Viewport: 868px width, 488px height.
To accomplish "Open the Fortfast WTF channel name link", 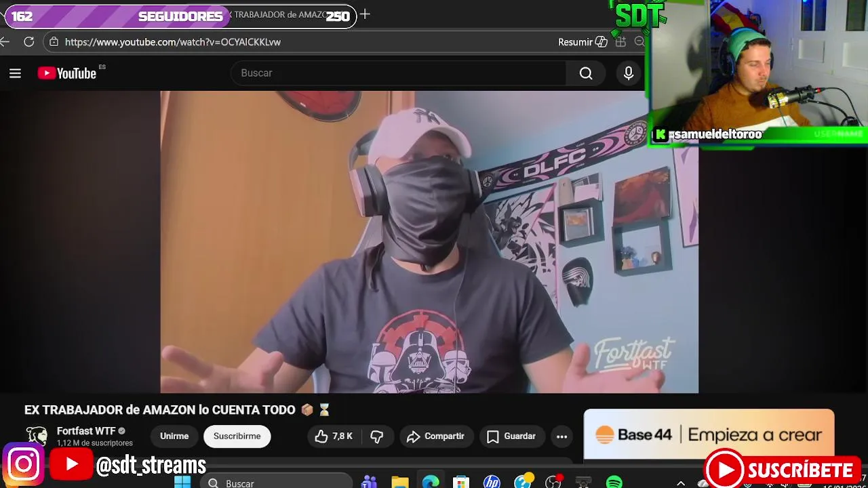I will click(86, 431).
